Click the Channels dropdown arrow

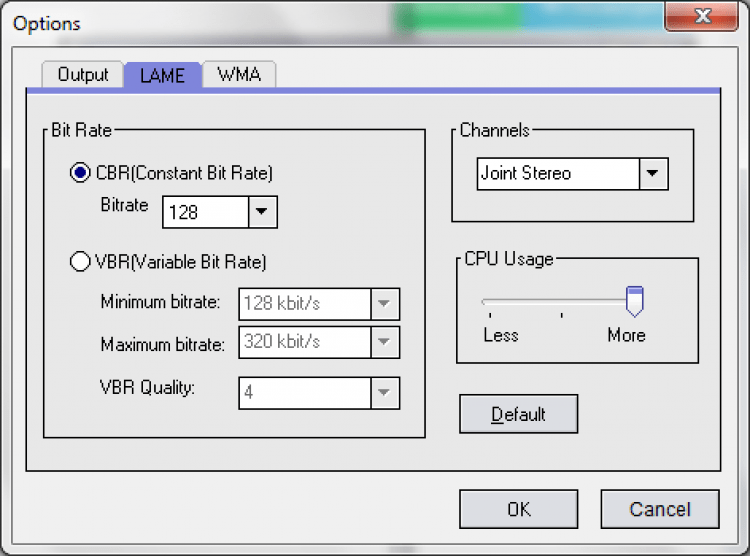653,173
